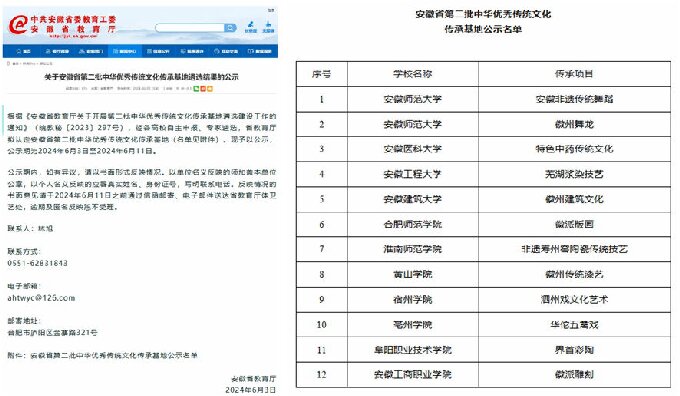
Task: Click the orange share icon below the title
Action: [210, 88]
